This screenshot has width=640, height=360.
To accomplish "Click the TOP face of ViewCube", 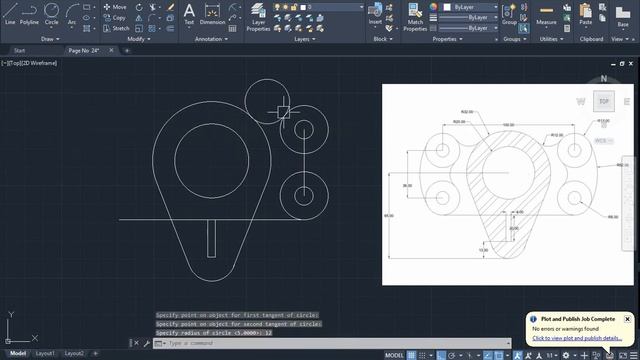I will point(604,101).
